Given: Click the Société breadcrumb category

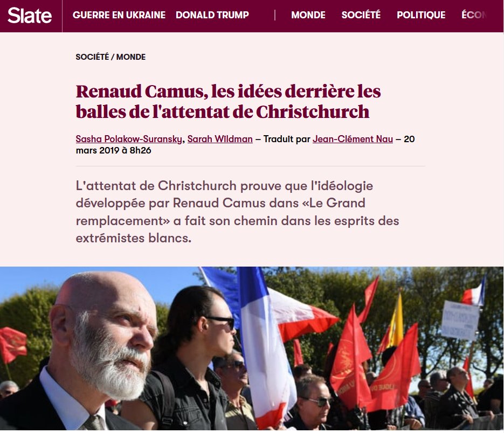Looking at the screenshot, I should tap(92, 57).
